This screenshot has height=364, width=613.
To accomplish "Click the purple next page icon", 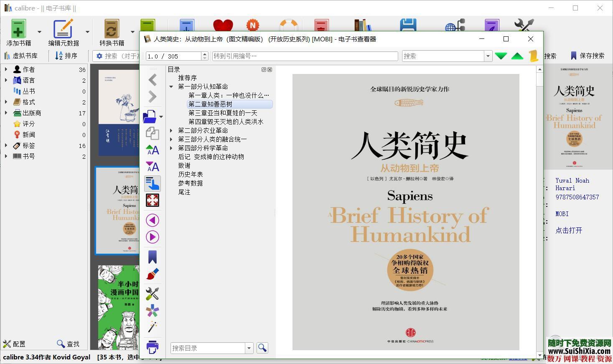I will pyautogui.click(x=152, y=237).
